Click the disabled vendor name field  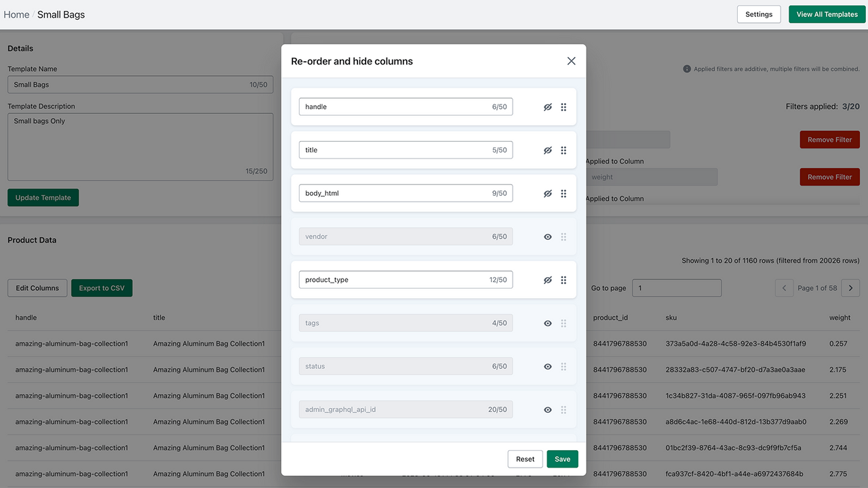(x=406, y=237)
